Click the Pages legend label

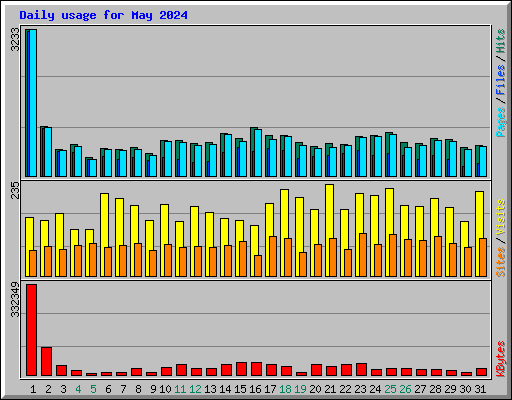click(x=501, y=122)
